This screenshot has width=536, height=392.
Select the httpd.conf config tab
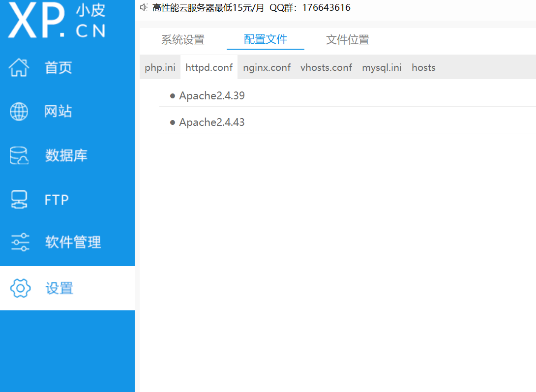point(209,67)
